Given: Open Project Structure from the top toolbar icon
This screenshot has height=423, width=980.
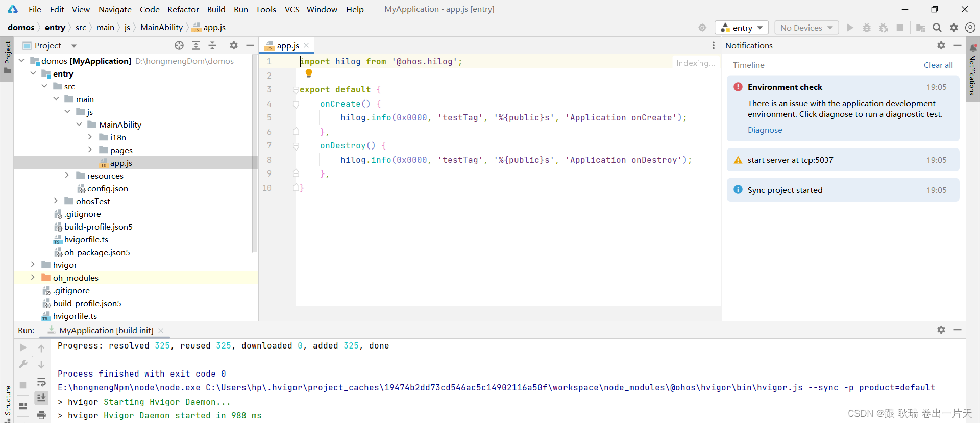Looking at the screenshot, I should point(921,28).
